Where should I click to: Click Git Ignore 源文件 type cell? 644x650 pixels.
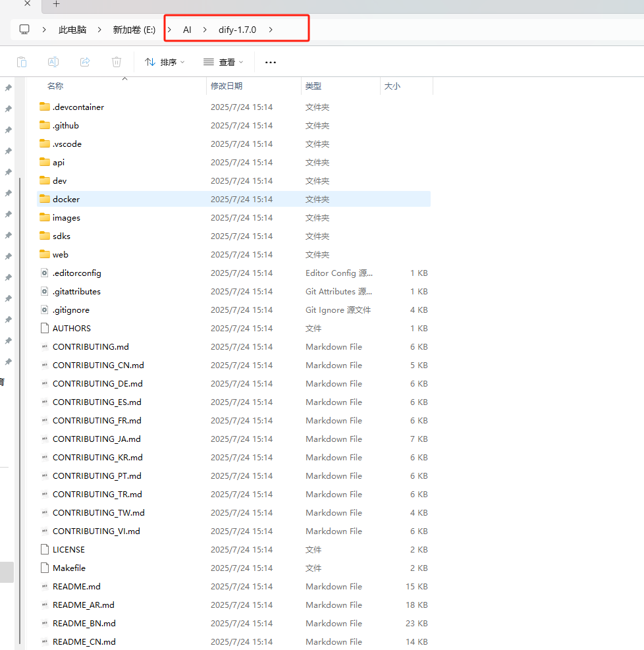pyautogui.click(x=338, y=310)
